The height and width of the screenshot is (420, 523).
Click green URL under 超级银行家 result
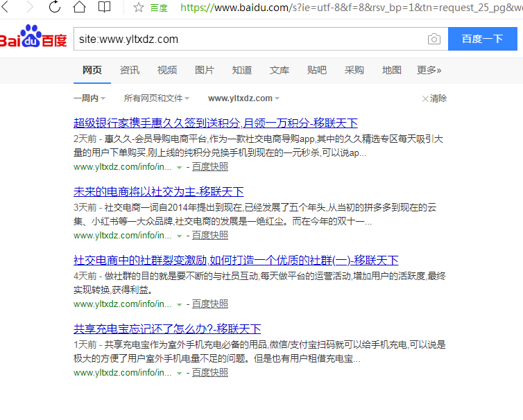click(x=122, y=166)
